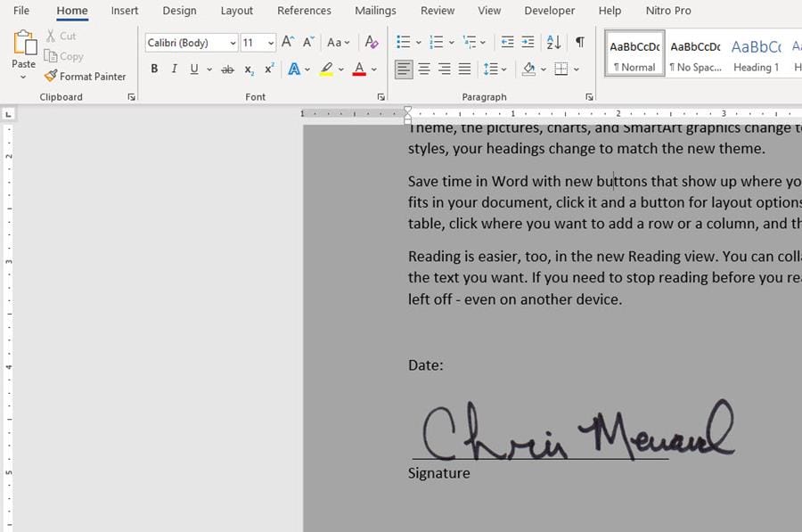The image size is (802, 532).
Task: Enable justified text alignment
Action: coord(464,68)
